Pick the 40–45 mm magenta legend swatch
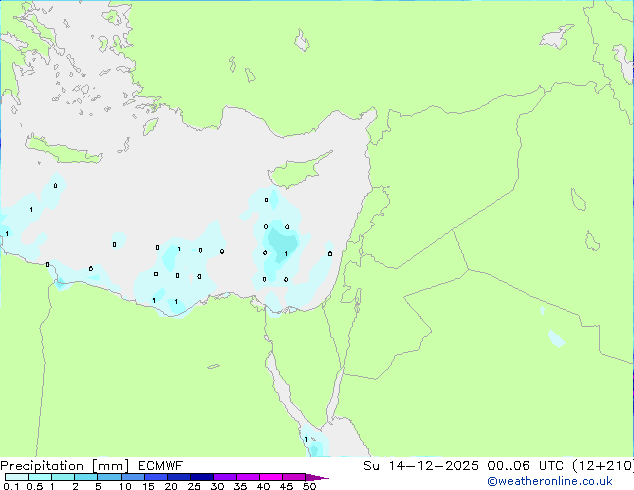Image resolution: width=634 pixels, height=490 pixels. (271, 477)
